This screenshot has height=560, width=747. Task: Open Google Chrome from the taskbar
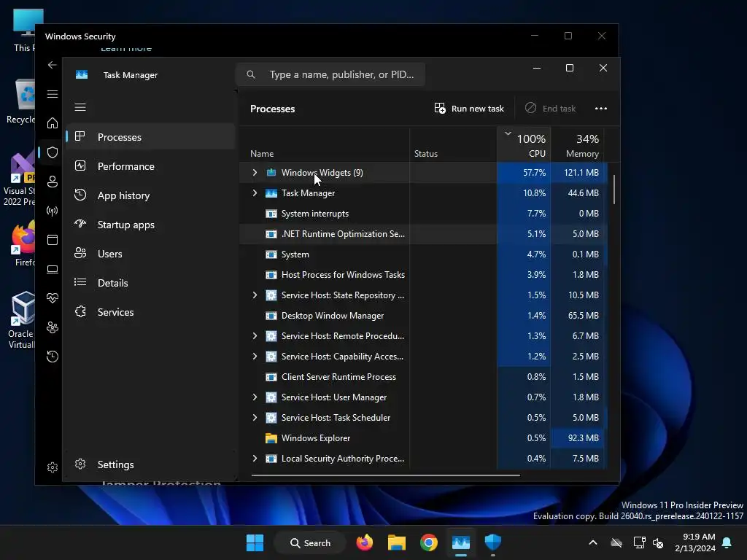429,542
